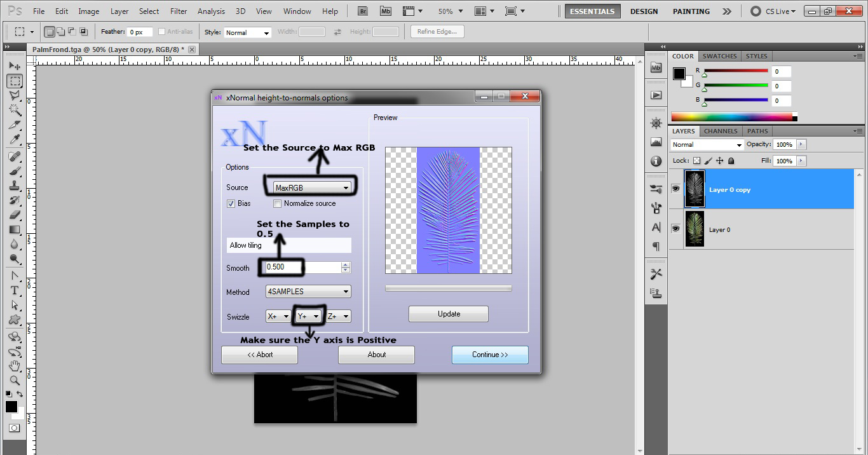The image size is (868, 455).
Task: Select the Dodge tool
Action: pyautogui.click(x=15, y=259)
